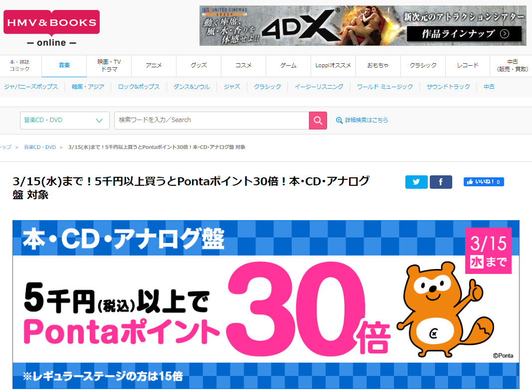Select the 映画・TV ドラマ tab

click(109, 65)
